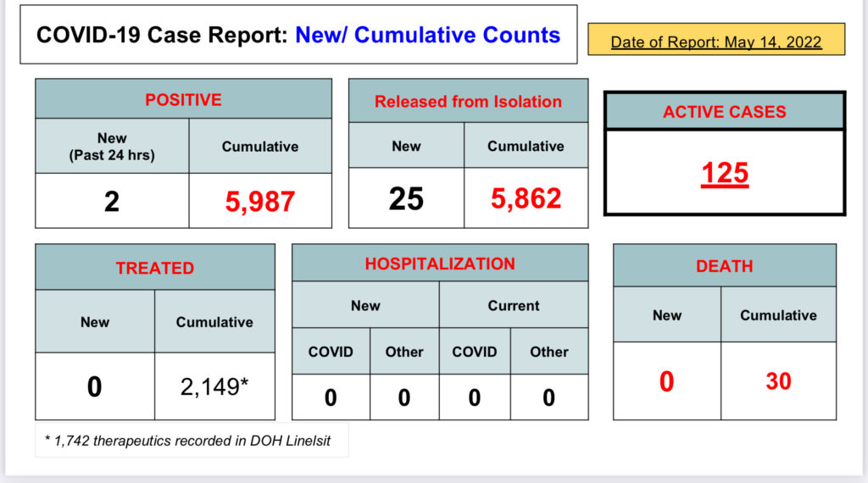Click the "HOSPITALIZATION" table header
868x483 pixels.
(440, 264)
